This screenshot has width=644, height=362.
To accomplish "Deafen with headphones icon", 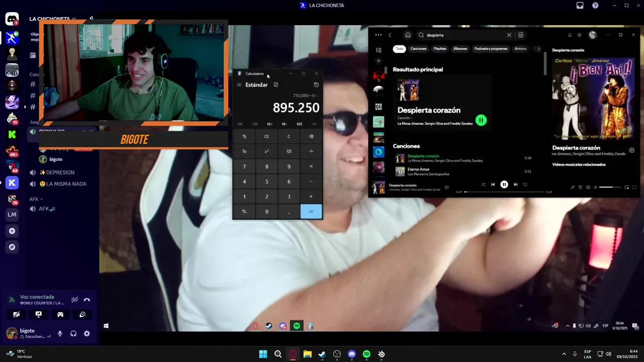I will (73, 333).
